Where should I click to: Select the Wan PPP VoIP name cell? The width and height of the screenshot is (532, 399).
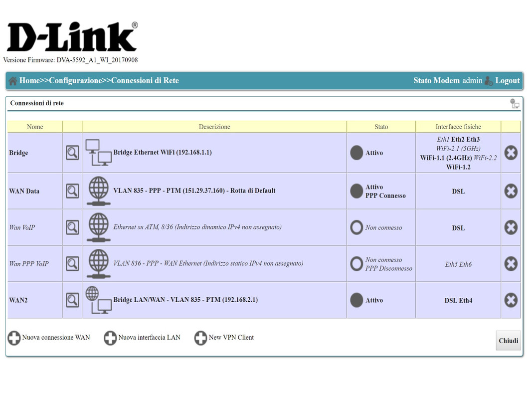(x=35, y=264)
